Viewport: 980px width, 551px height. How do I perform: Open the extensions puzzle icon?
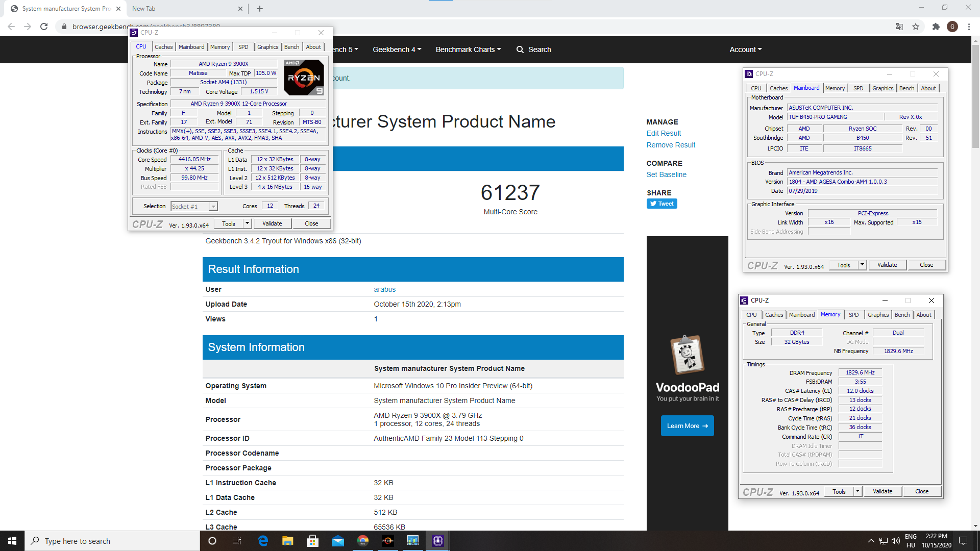(936, 27)
